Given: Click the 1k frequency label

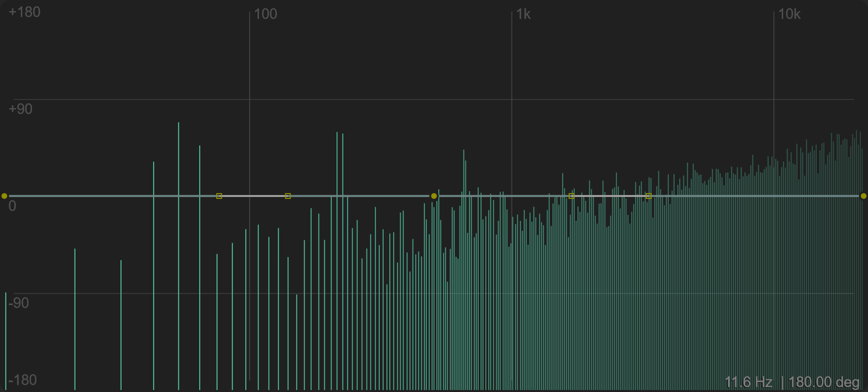Looking at the screenshot, I should pos(523,14).
